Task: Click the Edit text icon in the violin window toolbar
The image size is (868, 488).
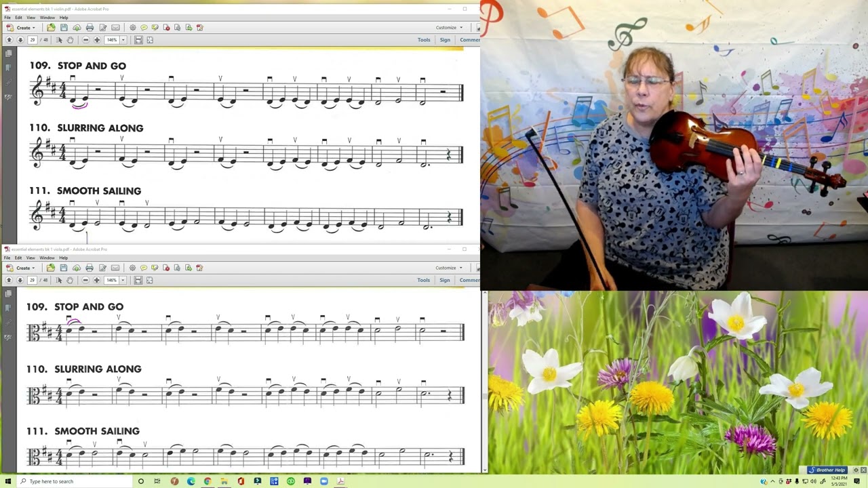Action: point(102,28)
